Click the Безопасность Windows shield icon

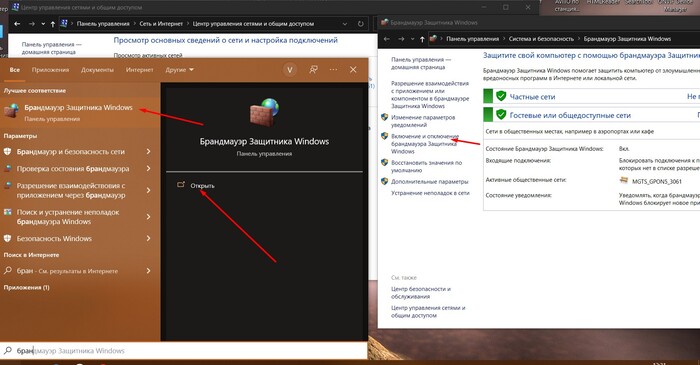8,239
